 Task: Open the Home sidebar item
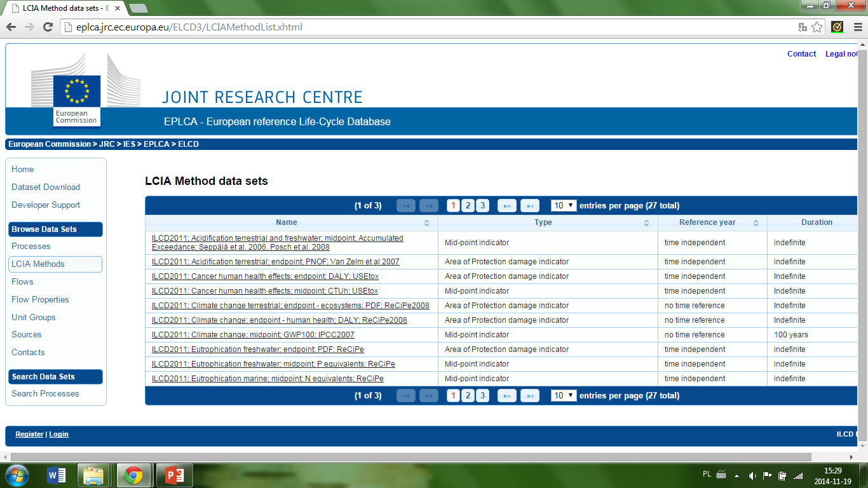point(22,169)
